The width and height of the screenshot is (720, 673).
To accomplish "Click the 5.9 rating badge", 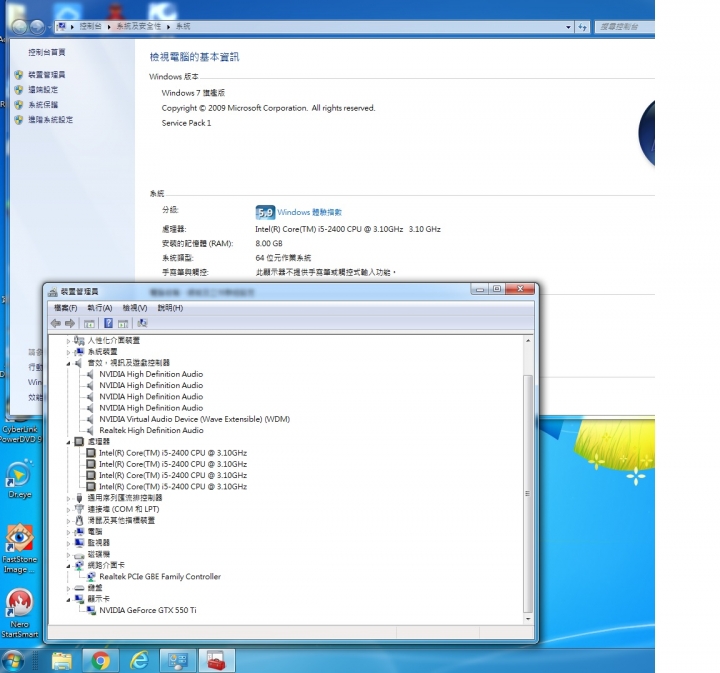I will pyautogui.click(x=265, y=212).
